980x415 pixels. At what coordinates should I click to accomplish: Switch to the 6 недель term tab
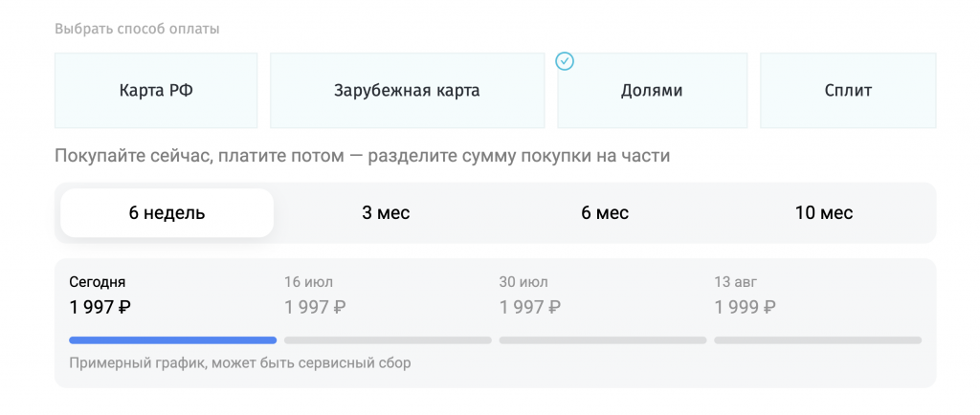[167, 213]
